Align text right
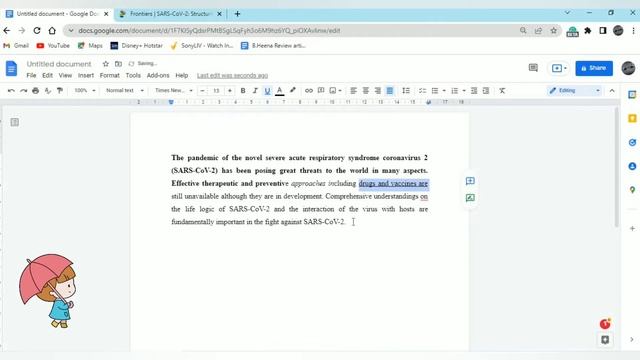The width and height of the screenshot is (640, 360). (378, 91)
